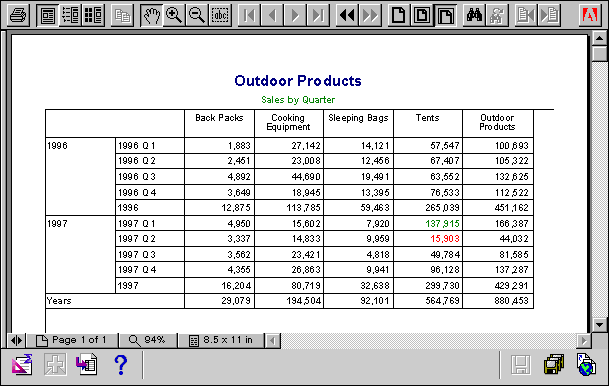609x386 pixels.
Task: Set Fit Width view
Action: coord(445,16)
